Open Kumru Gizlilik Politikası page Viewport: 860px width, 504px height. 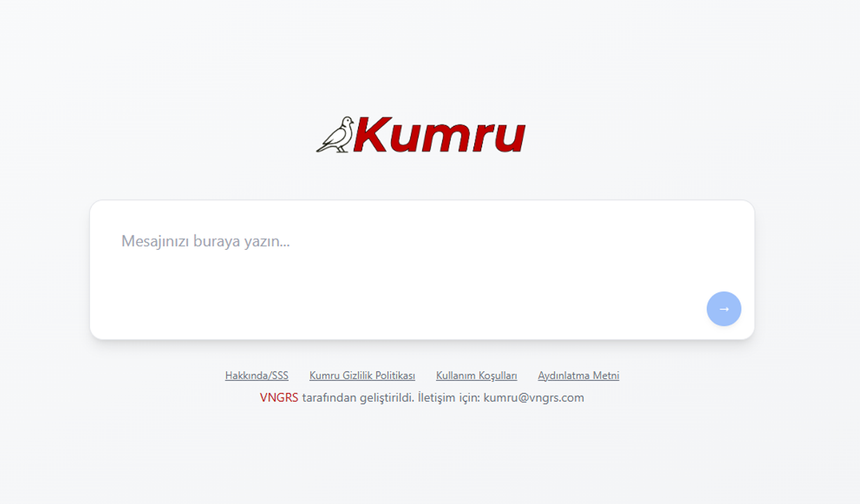pyautogui.click(x=362, y=376)
